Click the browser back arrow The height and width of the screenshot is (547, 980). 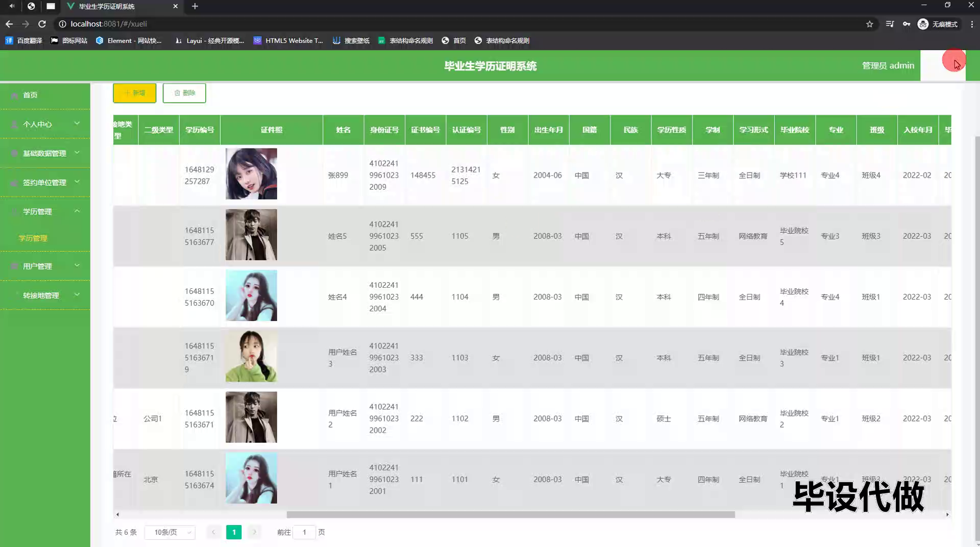pos(9,24)
